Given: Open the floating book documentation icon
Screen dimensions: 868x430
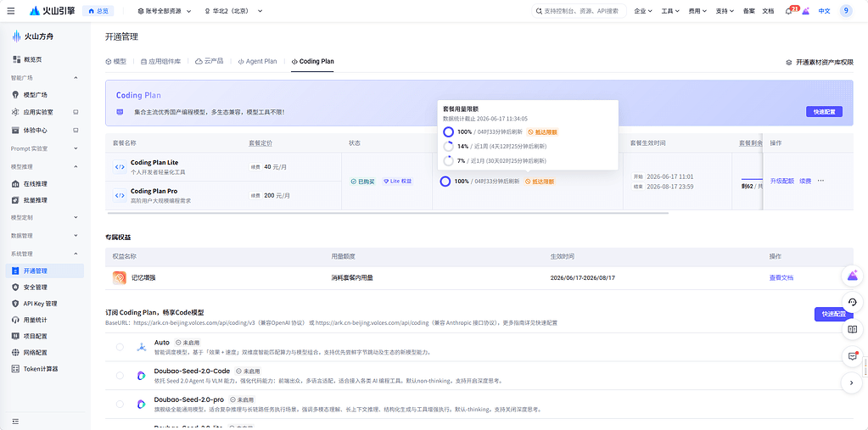Looking at the screenshot, I should click(853, 329).
